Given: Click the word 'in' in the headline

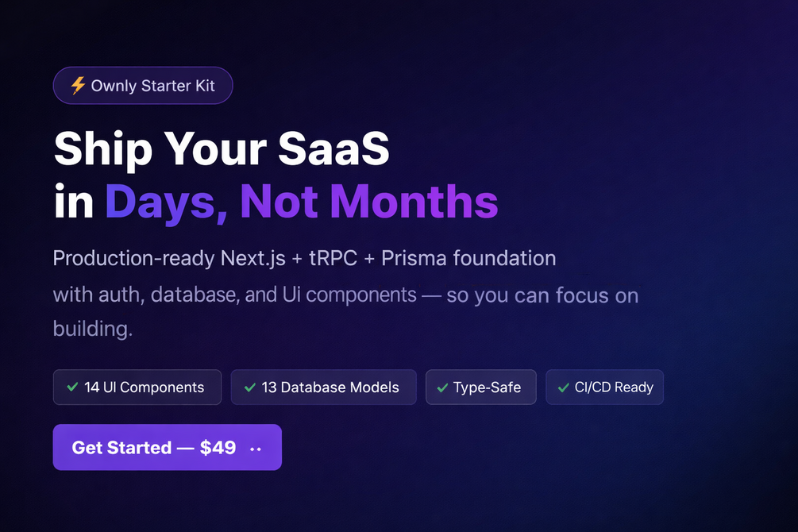Looking at the screenshot, I should tap(74, 202).
